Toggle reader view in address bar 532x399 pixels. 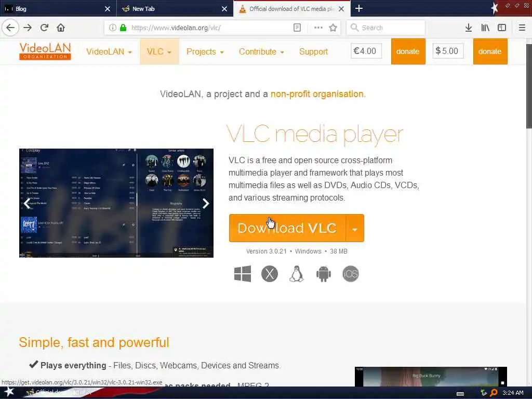coord(297,28)
